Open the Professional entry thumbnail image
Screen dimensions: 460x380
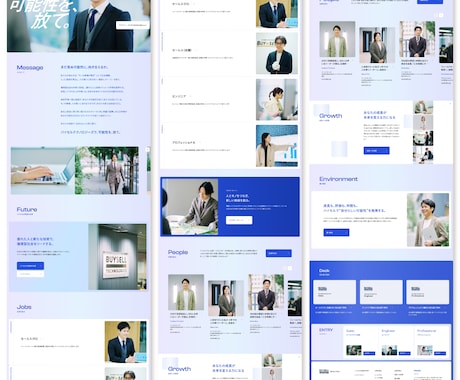pyautogui.click(x=425, y=350)
